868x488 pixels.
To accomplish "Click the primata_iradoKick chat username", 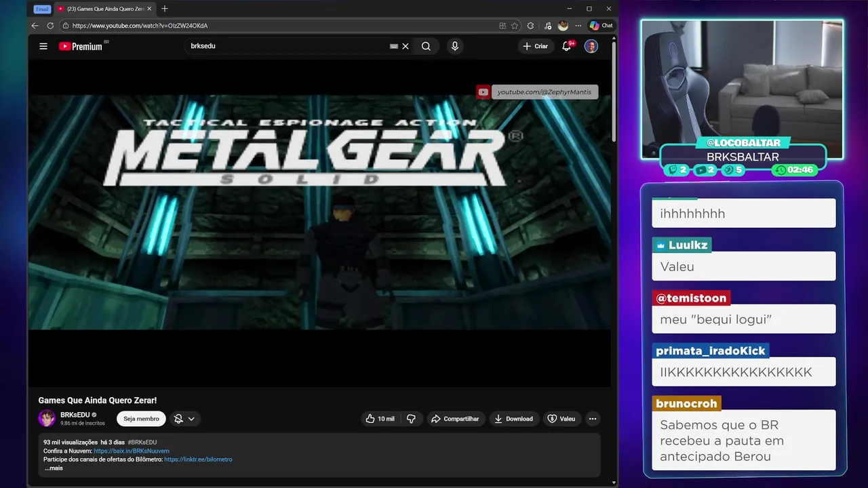I will pyautogui.click(x=710, y=350).
